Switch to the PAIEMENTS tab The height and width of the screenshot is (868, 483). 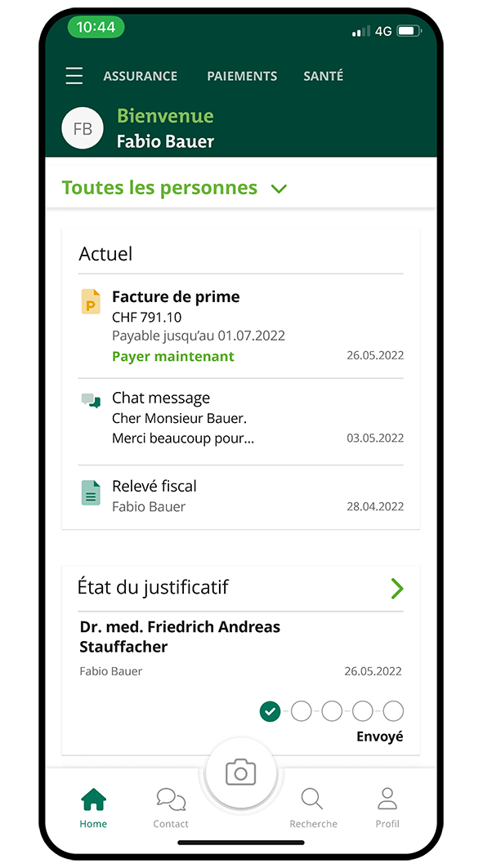(242, 76)
